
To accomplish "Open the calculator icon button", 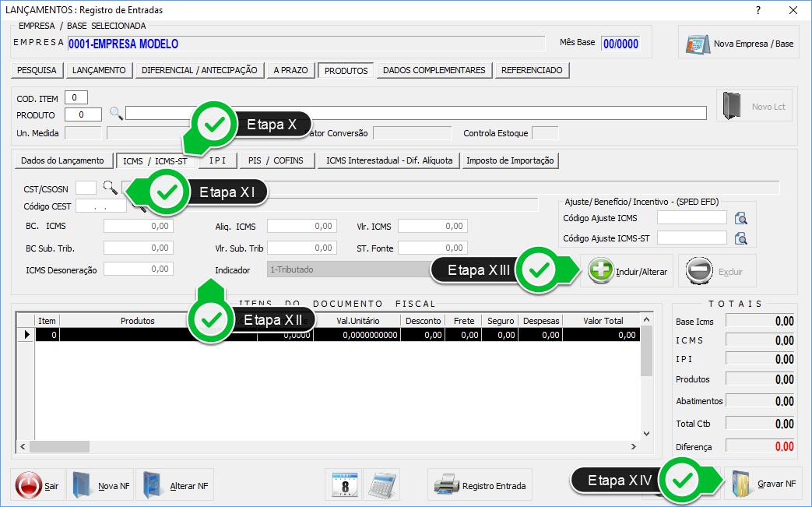I will (x=381, y=485).
